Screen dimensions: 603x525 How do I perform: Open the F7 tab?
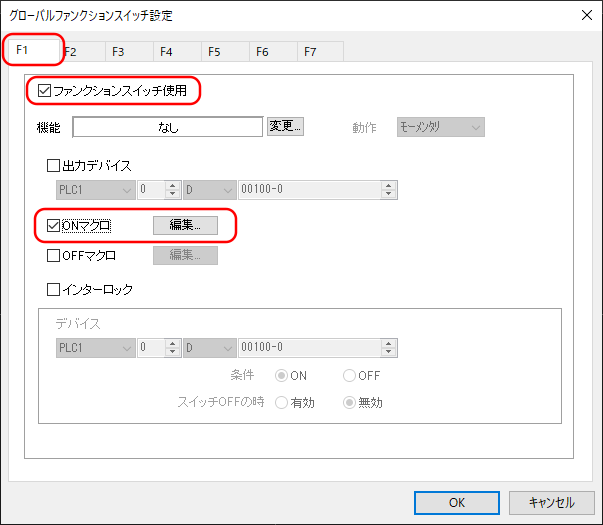[310, 51]
